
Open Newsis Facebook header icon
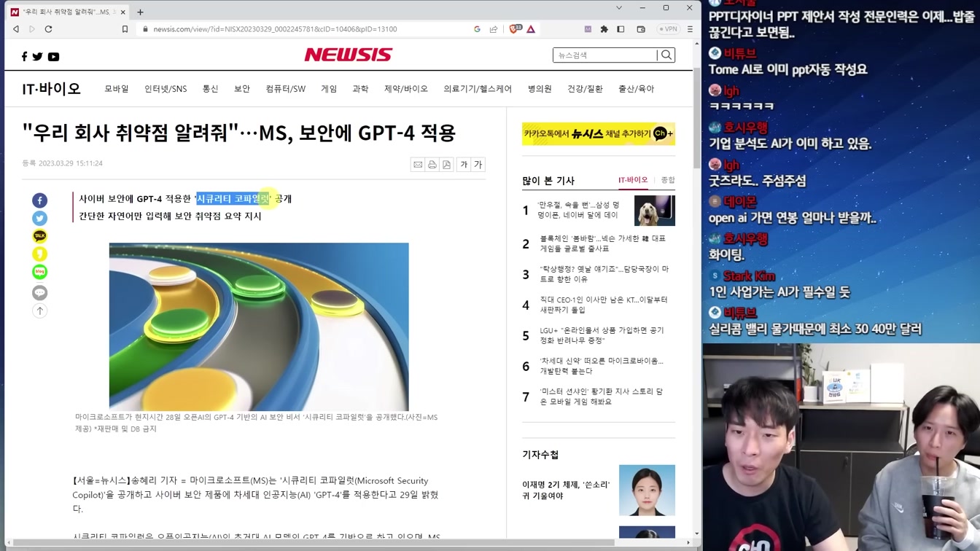click(24, 56)
